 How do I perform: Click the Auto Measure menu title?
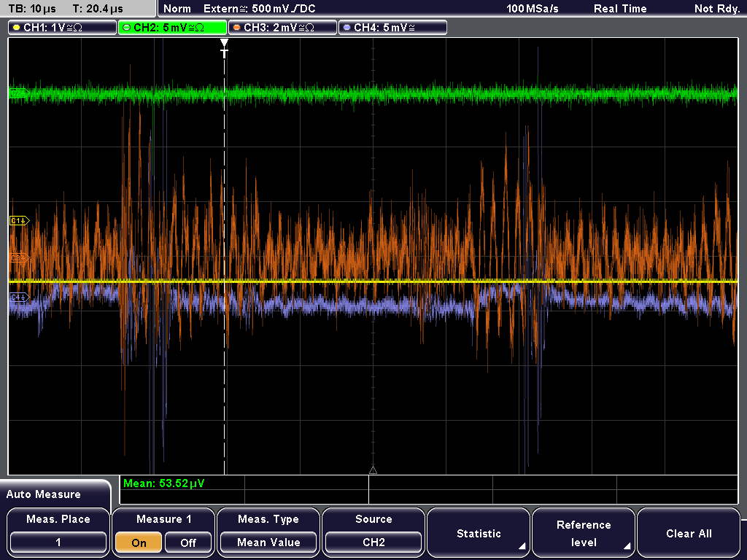click(43, 494)
